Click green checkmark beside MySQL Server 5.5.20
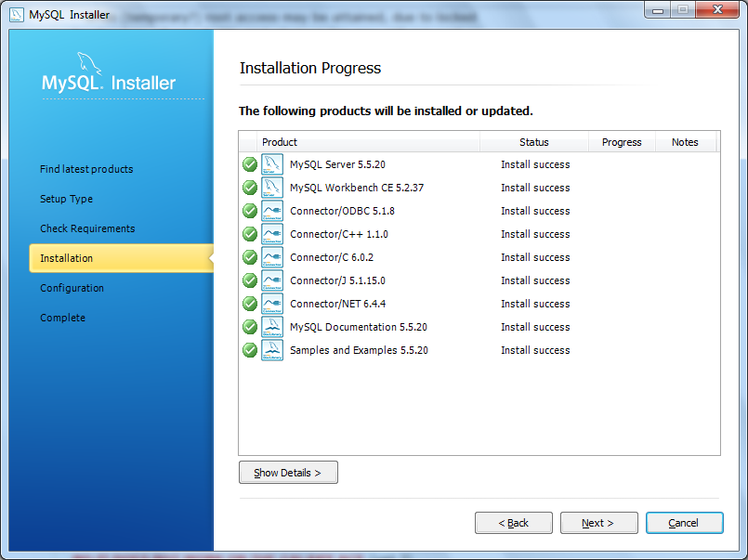The height and width of the screenshot is (560, 748). pos(250,164)
